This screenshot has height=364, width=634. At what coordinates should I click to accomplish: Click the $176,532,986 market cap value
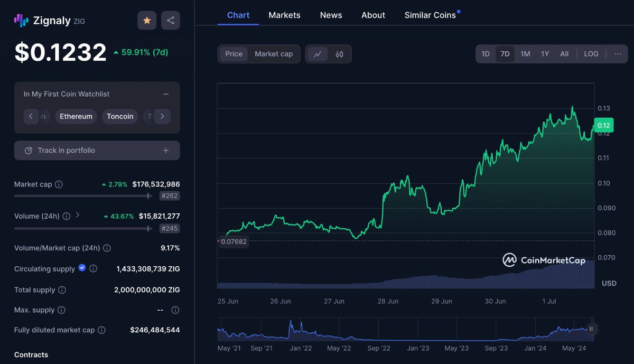click(156, 184)
